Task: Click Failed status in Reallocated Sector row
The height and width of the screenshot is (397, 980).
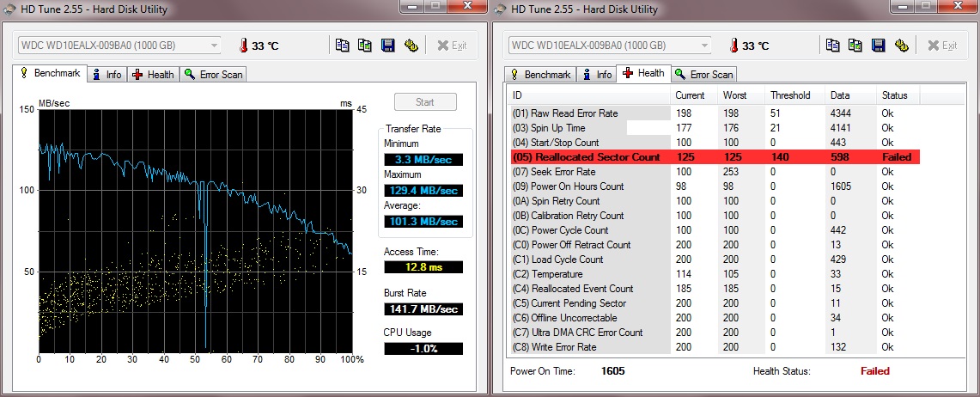Action: click(x=896, y=157)
